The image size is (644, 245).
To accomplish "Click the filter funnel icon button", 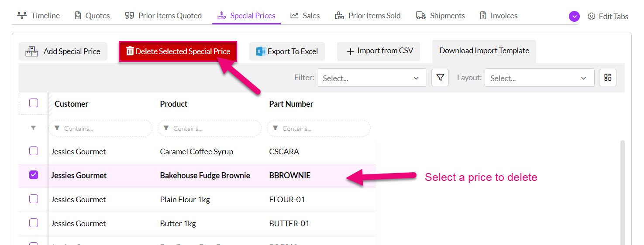I will [440, 78].
